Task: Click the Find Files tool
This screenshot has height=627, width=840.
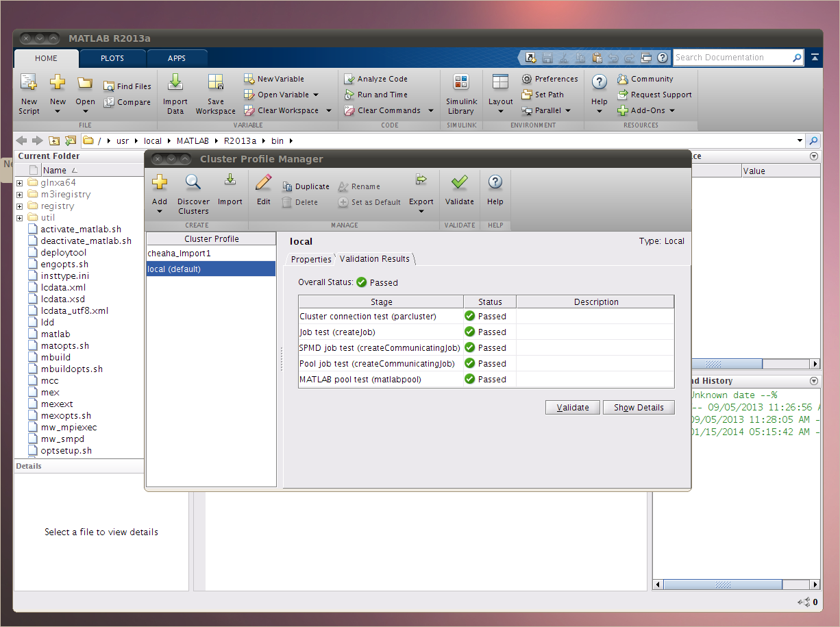Action: click(127, 86)
